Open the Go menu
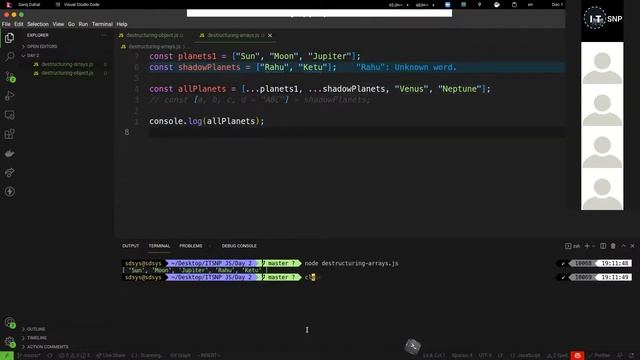The image size is (640, 360). coord(71,24)
